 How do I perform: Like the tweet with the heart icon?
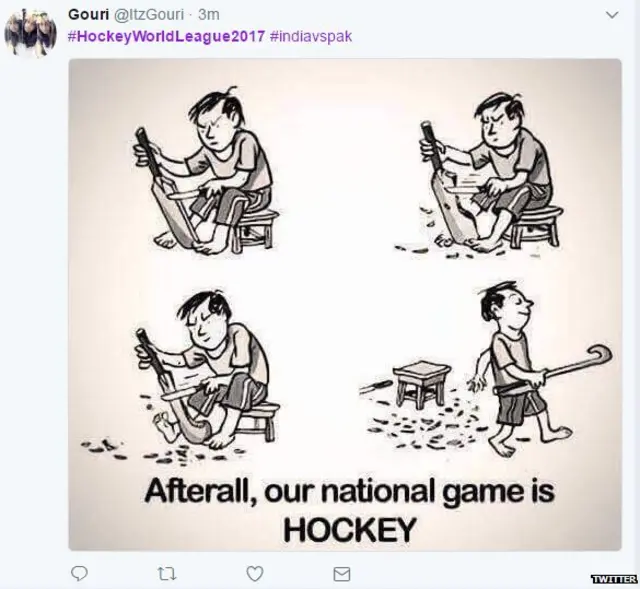[x=255, y=574]
